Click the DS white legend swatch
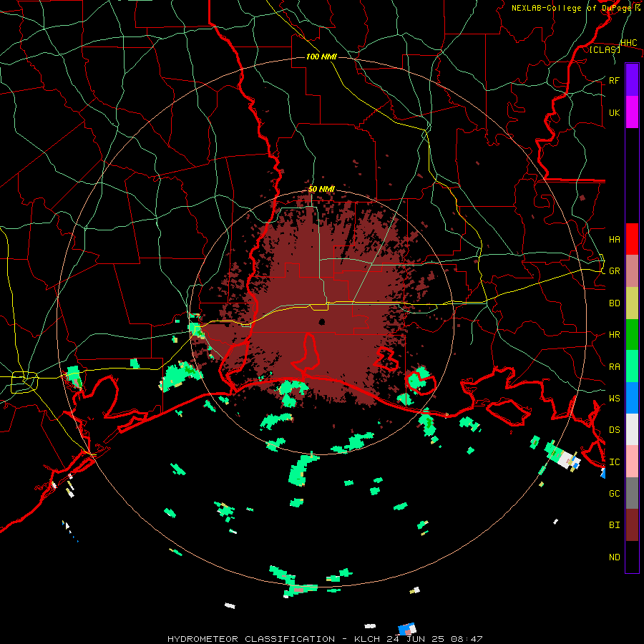 tap(632, 429)
